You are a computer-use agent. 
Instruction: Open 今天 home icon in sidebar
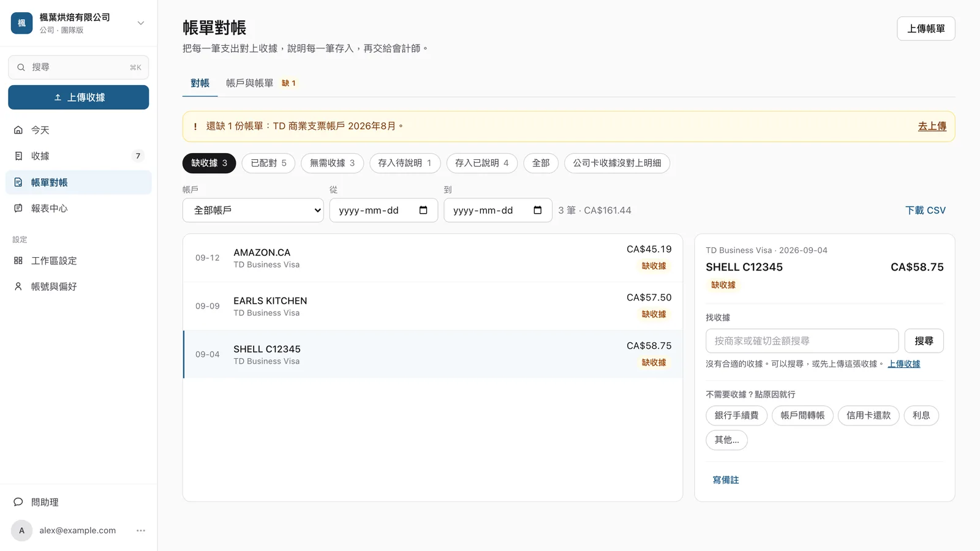(18, 130)
